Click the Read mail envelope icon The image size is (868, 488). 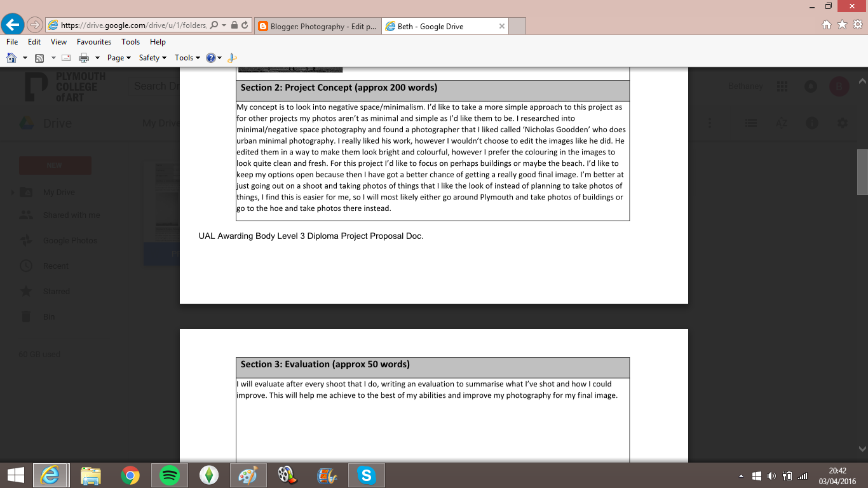[x=66, y=58]
